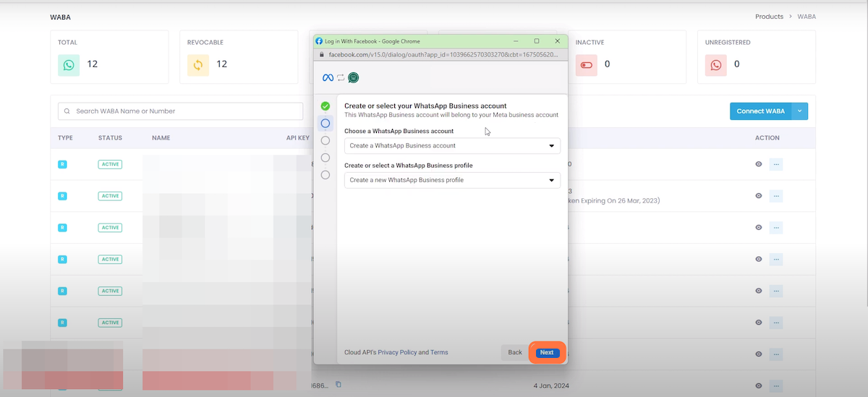Focus the Search WABA Name or Number field
868x397 pixels.
tap(180, 111)
